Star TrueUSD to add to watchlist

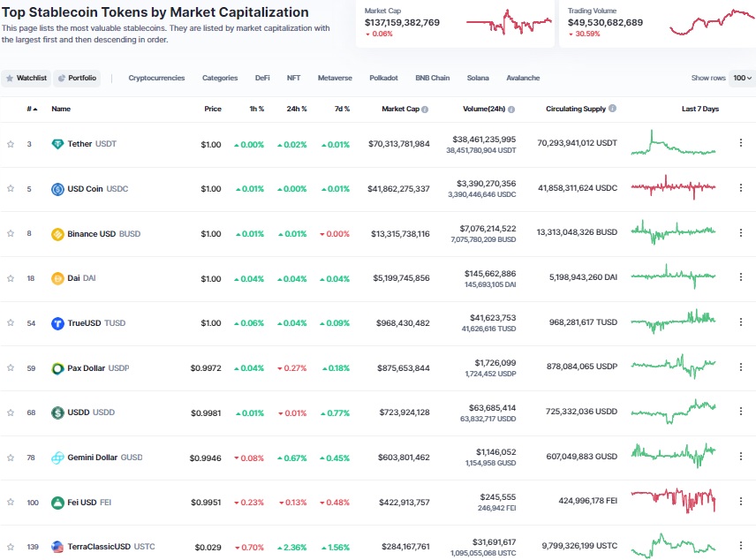[11, 322]
